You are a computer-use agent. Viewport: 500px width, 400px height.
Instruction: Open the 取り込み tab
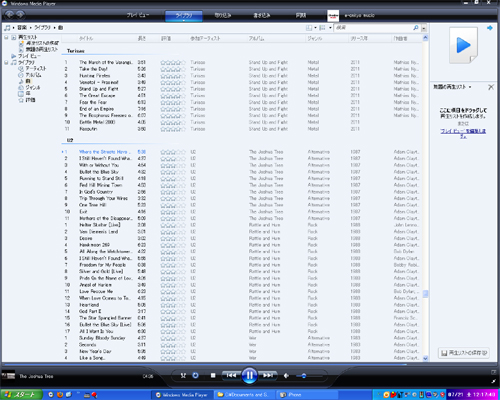coord(223,15)
